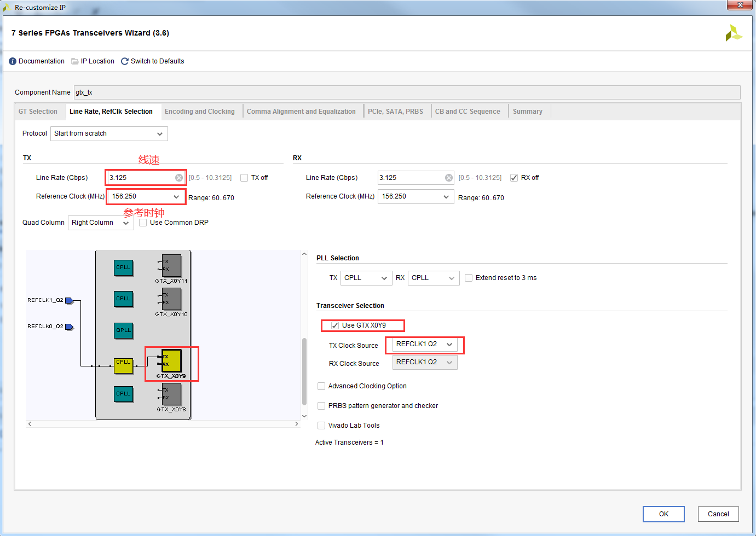Screen dimensions: 756x536
Task: Click the diagram scroll up arrow
Action: click(304, 254)
